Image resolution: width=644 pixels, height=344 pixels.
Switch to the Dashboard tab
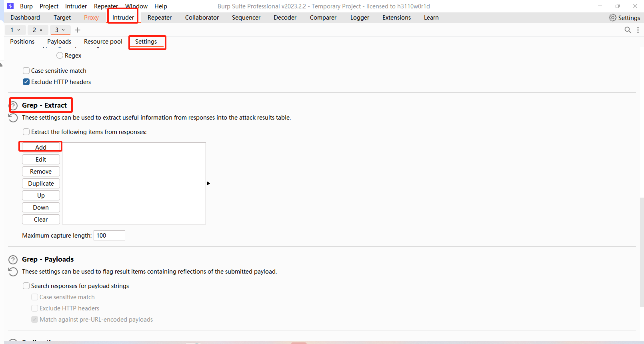25,18
